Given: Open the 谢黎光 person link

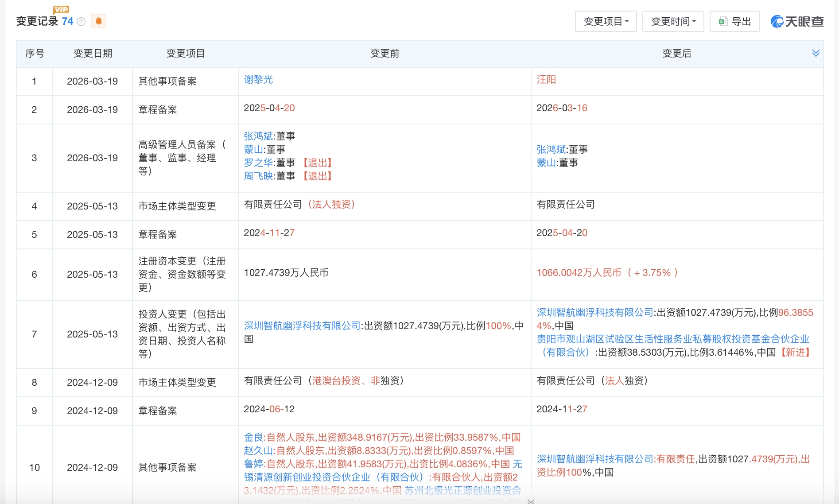Looking at the screenshot, I should pyautogui.click(x=258, y=80).
